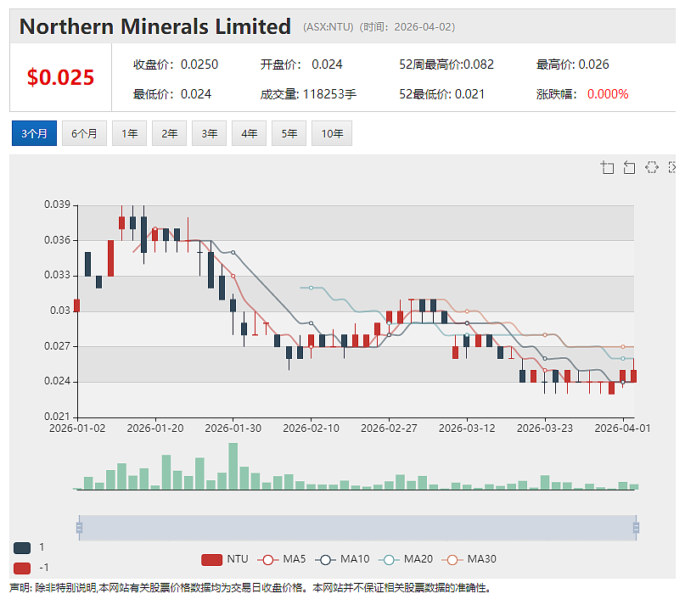685x616 pixels.
Task: Click the 收盘价: 0.0250 value
Action: [176, 64]
